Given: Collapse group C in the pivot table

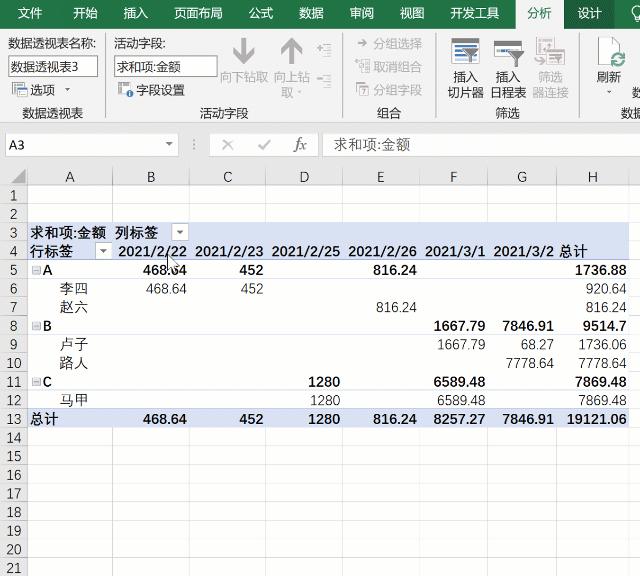Looking at the screenshot, I should point(36,382).
